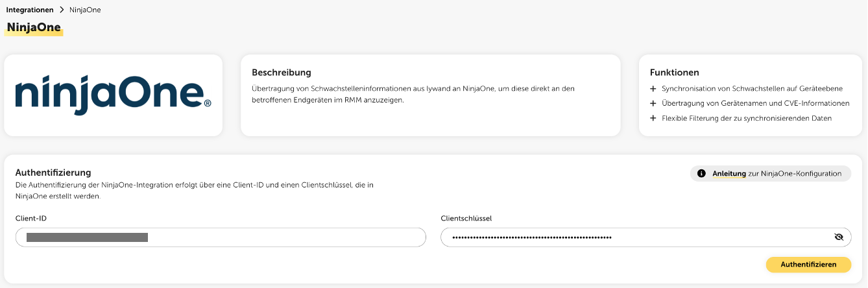Click the ninjaOne logo image
The width and height of the screenshot is (868, 288).
click(x=114, y=95)
